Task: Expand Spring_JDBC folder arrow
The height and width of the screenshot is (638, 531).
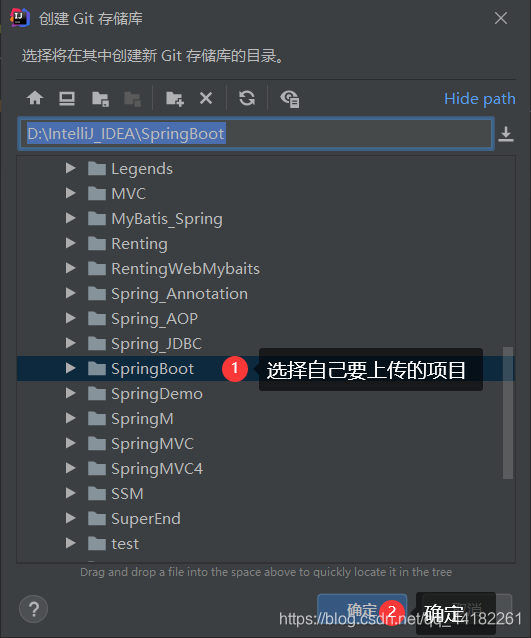Action: (x=71, y=343)
